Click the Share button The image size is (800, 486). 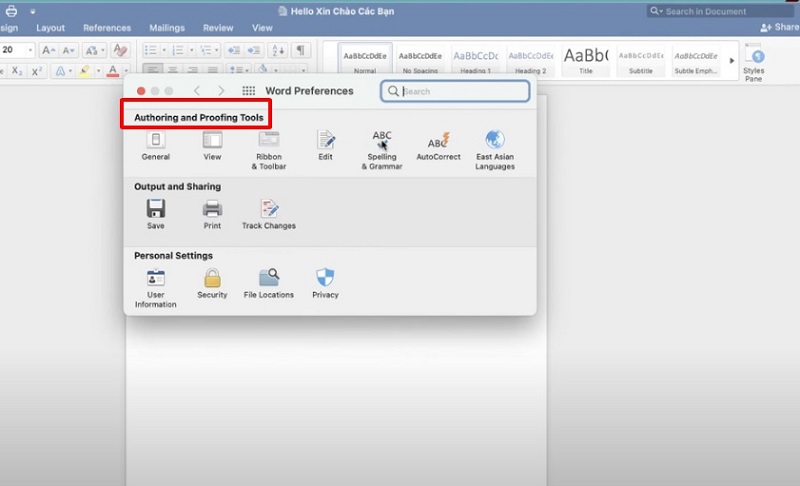pyautogui.click(x=780, y=27)
